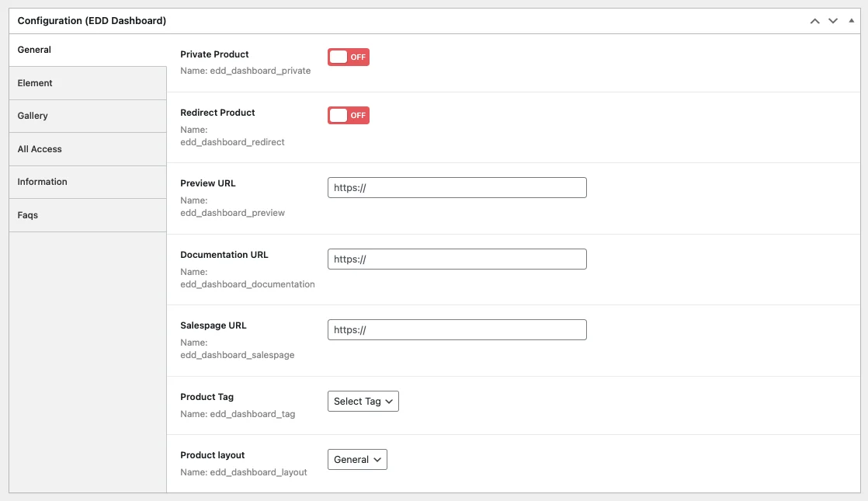The width and height of the screenshot is (868, 501).
Task: Click the Preview URL input field
Action: [x=457, y=188]
